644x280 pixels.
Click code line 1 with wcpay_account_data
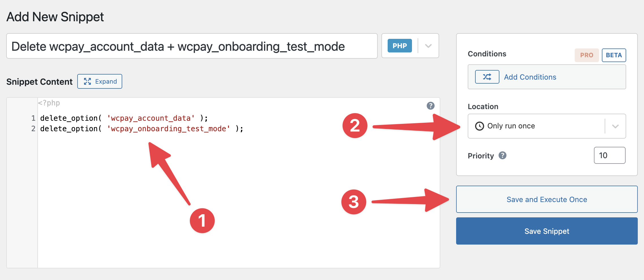click(124, 118)
